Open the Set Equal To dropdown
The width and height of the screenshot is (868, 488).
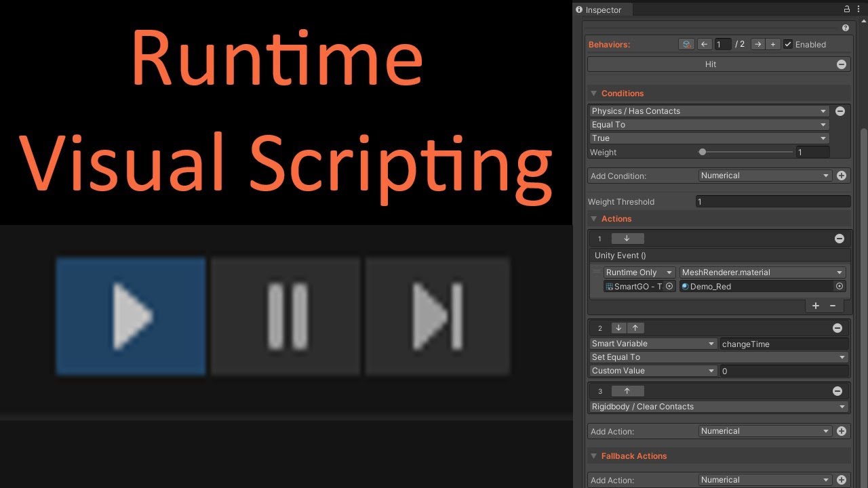click(719, 357)
